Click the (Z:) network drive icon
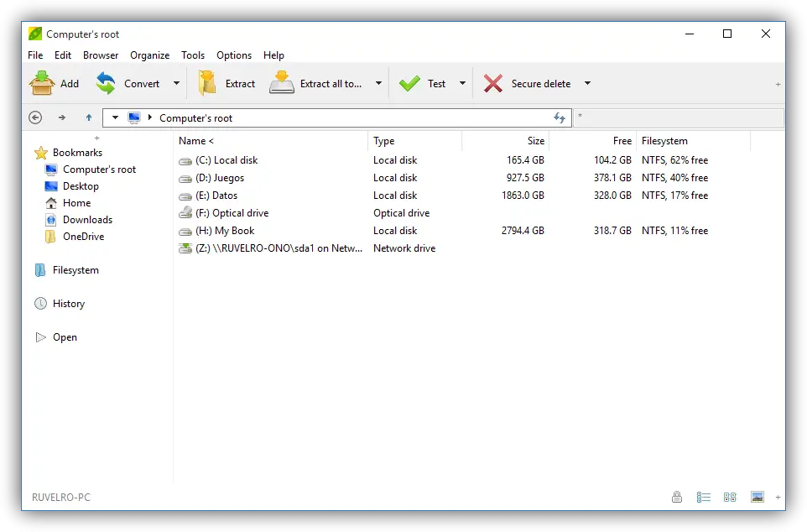 tap(185, 248)
